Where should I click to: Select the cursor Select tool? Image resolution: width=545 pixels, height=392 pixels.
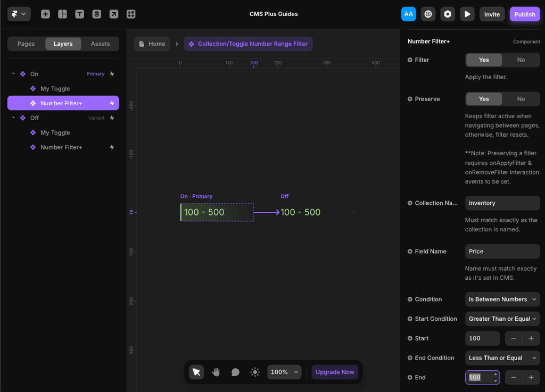pos(196,372)
